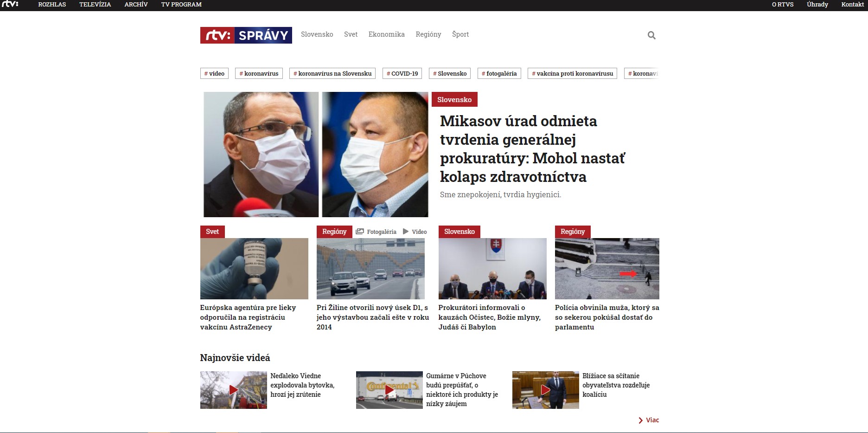Image resolution: width=868 pixels, height=433 pixels.
Task: Click the Viac arrow chevron
Action: pyautogui.click(x=641, y=420)
